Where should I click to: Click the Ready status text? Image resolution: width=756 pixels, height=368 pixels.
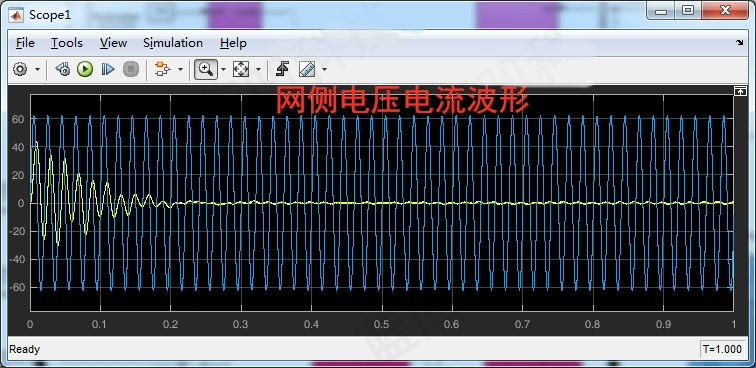[25, 349]
